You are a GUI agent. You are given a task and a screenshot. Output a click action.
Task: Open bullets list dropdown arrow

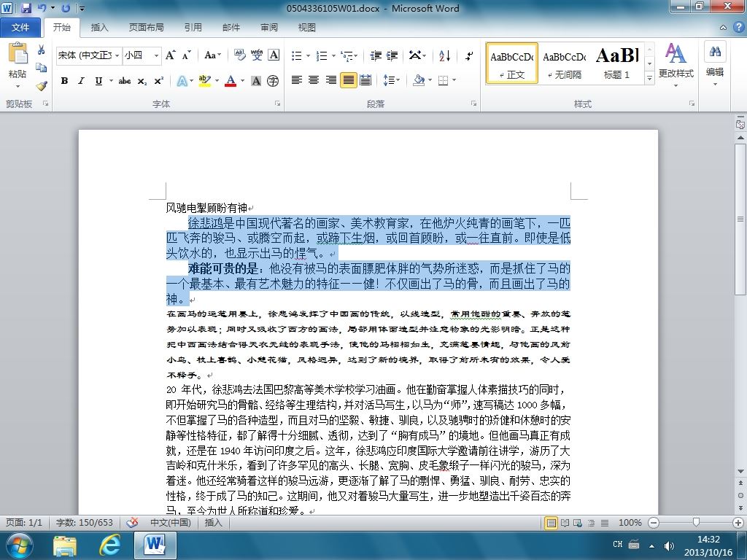(x=309, y=56)
